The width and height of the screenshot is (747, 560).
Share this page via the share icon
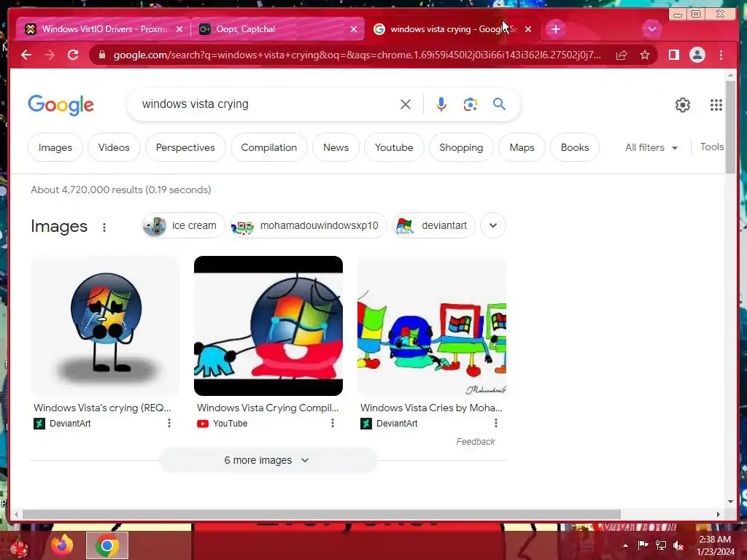coord(622,55)
